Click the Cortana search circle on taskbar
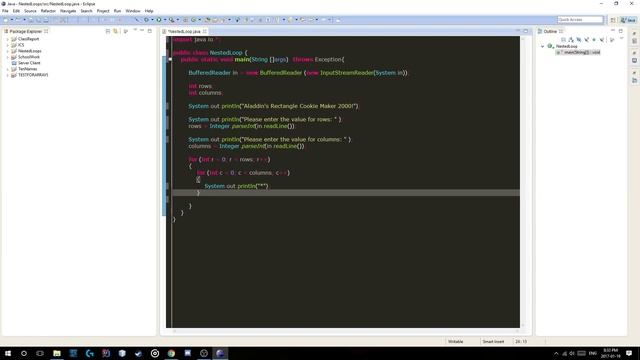Viewport: 640px width, 360px height. (x=24, y=353)
